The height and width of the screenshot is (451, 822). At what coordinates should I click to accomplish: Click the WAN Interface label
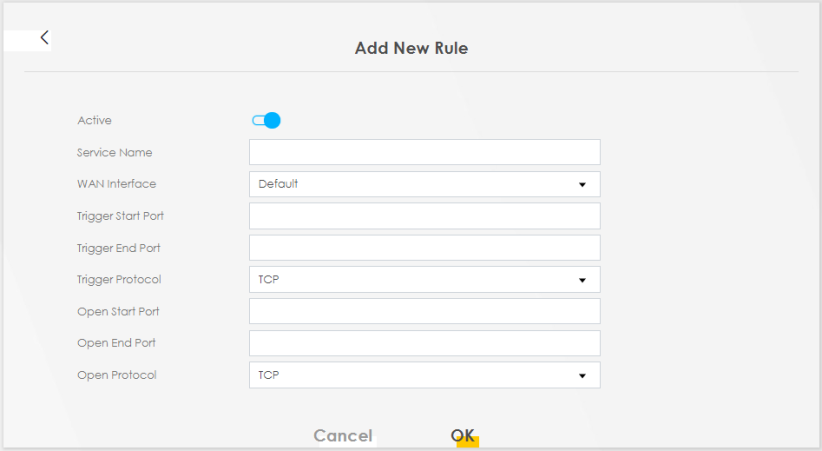click(x=116, y=184)
